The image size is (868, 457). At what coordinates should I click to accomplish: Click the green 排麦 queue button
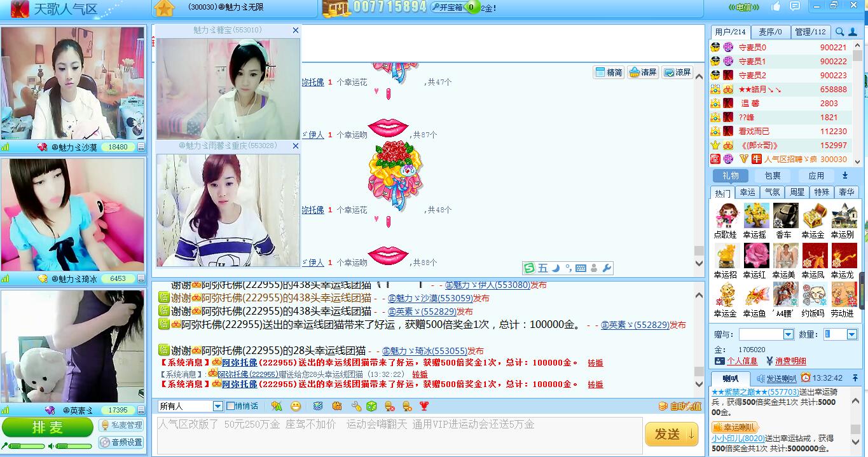48,428
